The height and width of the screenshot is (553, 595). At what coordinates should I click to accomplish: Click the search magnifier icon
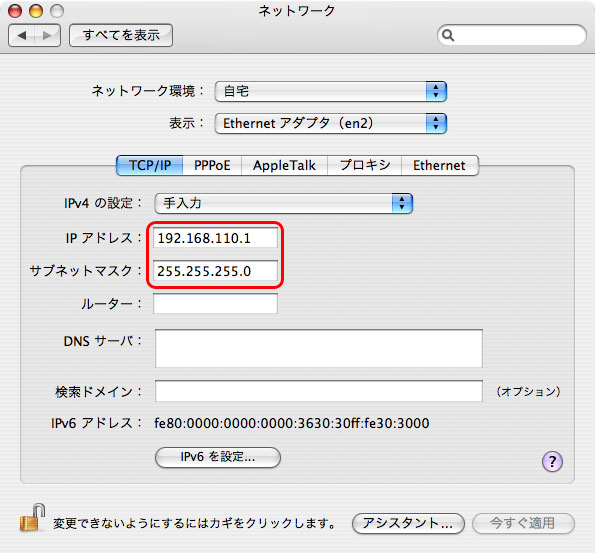(448, 35)
